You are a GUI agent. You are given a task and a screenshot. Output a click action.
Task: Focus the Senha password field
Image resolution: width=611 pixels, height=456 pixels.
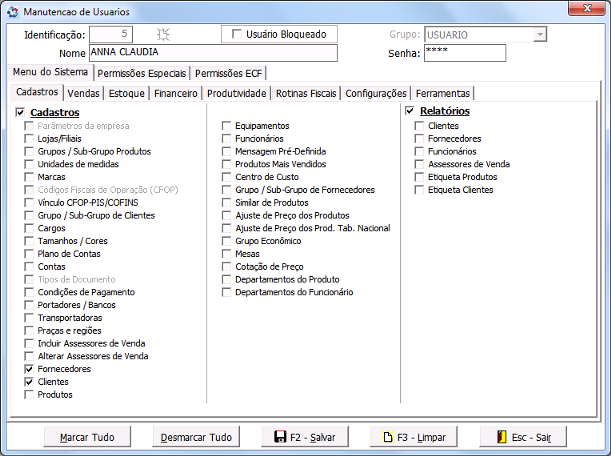464,53
